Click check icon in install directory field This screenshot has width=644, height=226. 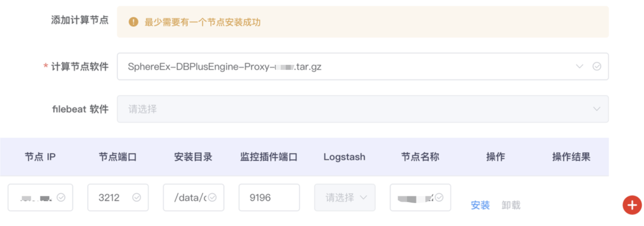[x=212, y=197]
